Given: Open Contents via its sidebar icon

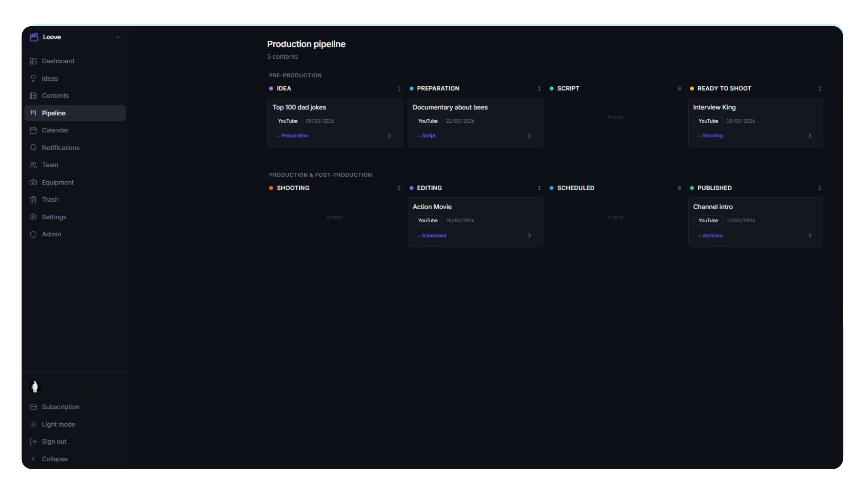Looking at the screenshot, I should click(x=33, y=96).
